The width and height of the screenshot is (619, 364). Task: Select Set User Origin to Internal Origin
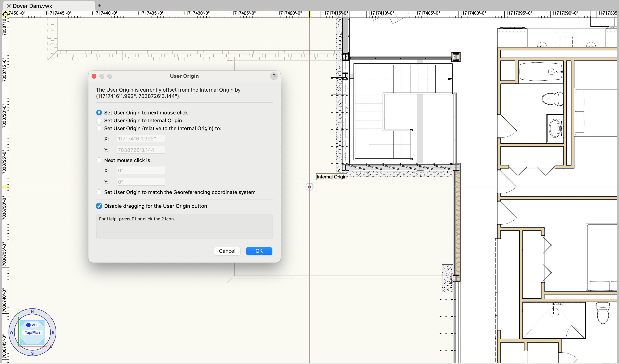tap(99, 120)
